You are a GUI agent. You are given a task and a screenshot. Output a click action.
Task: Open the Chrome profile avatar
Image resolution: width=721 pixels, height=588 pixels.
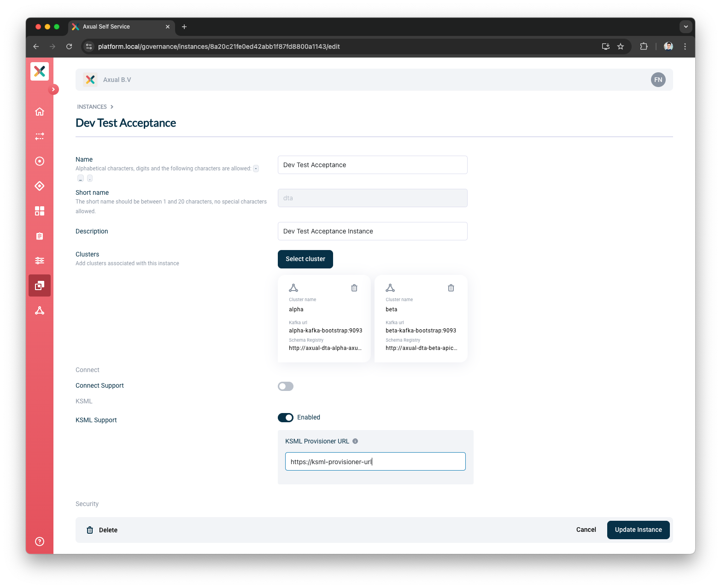pyautogui.click(x=668, y=47)
